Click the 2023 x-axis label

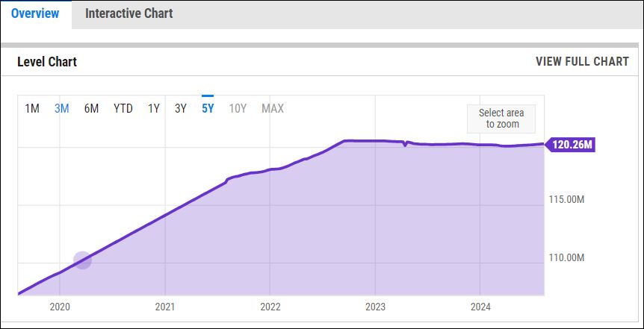(x=375, y=307)
